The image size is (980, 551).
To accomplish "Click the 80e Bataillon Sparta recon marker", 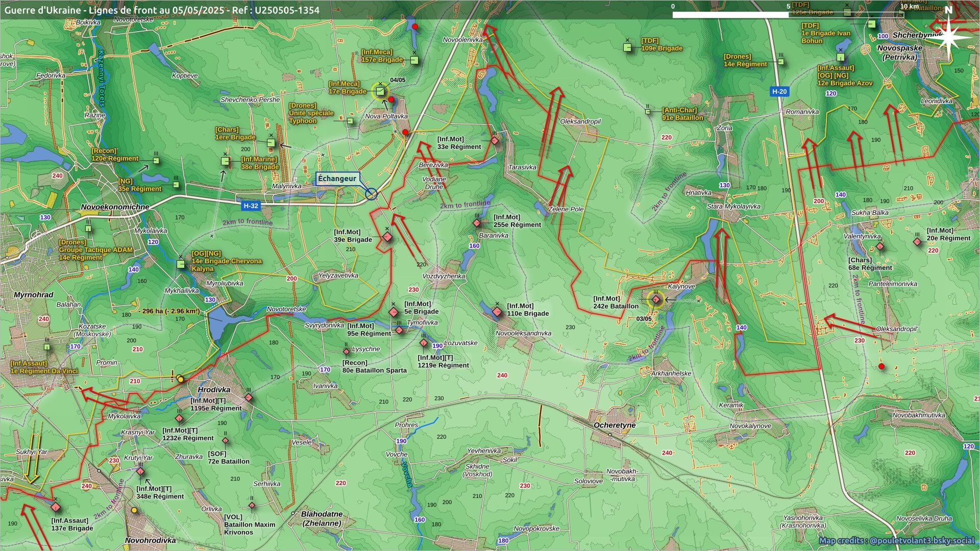I will [347, 351].
